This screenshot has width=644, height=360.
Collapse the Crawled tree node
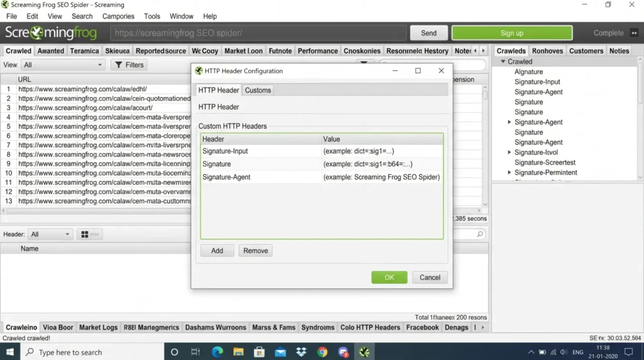(502, 62)
